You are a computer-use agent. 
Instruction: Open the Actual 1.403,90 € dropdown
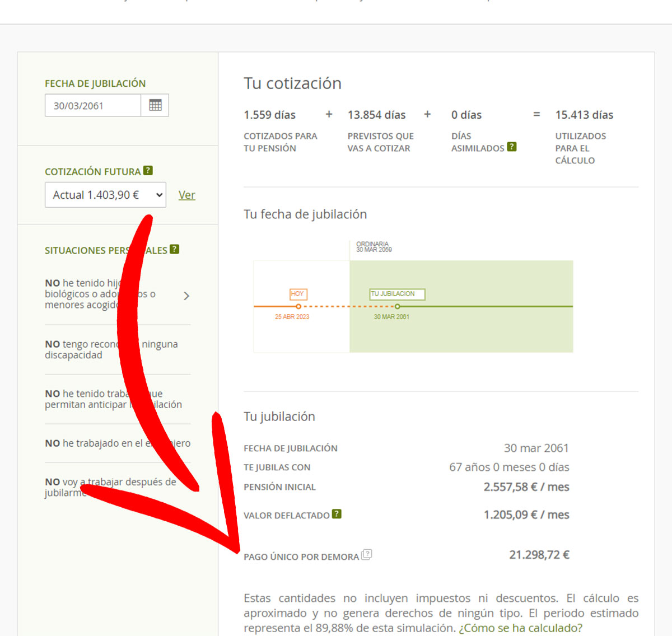105,195
